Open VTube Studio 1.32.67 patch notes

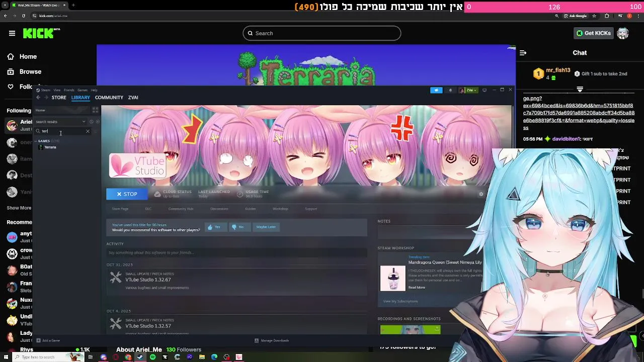click(148, 280)
